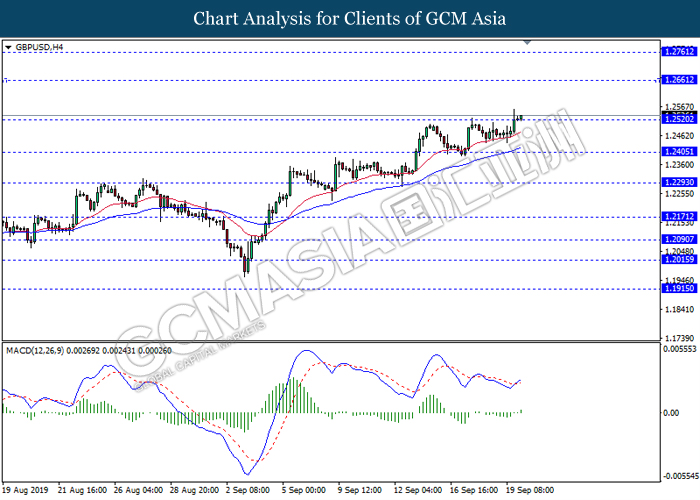Select the 1.20159 price level label
This screenshot has height=500, width=700.
(x=679, y=260)
